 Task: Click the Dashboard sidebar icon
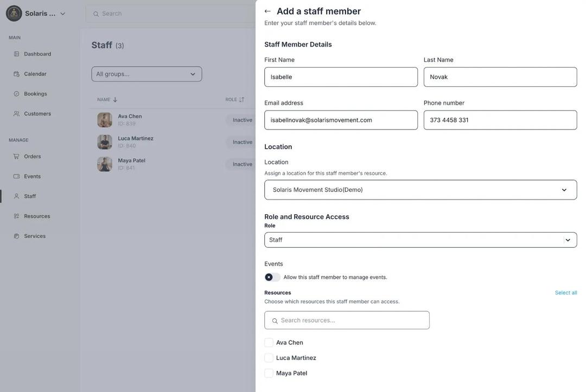(16, 54)
